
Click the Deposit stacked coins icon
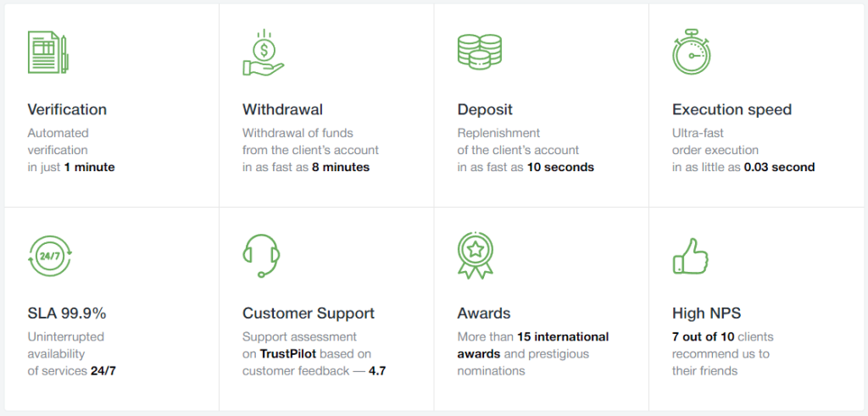coord(480,52)
